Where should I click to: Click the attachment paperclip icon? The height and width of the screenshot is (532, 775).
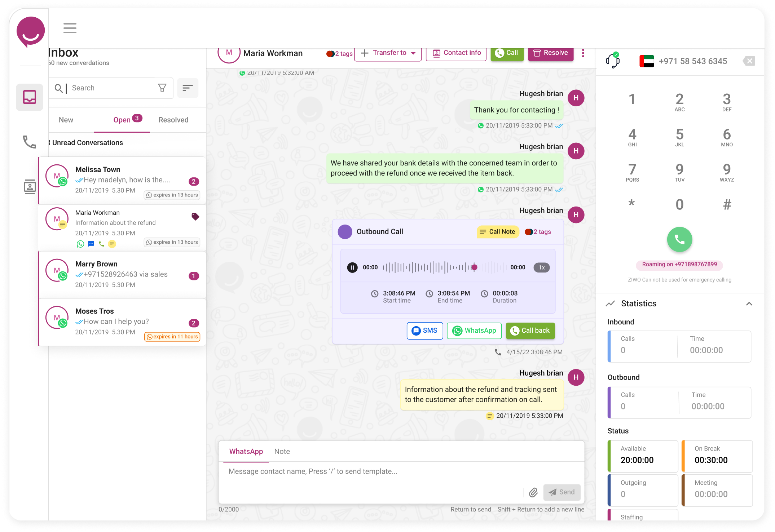point(533,492)
